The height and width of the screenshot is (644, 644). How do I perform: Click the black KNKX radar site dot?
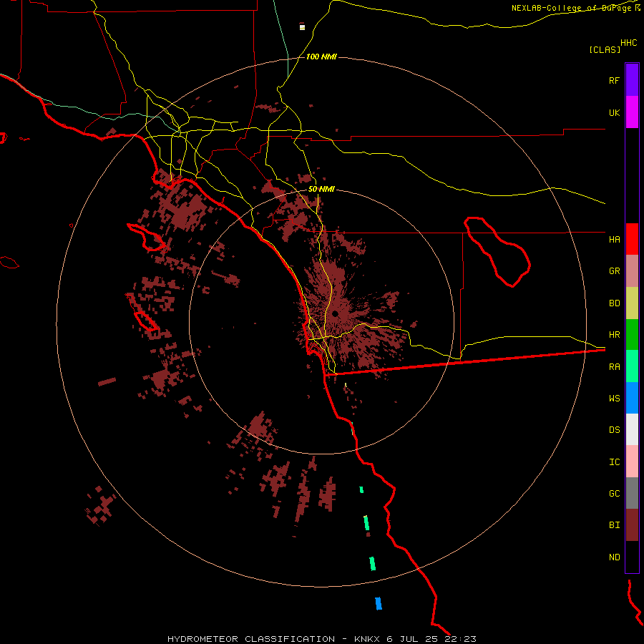pos(335,314)
